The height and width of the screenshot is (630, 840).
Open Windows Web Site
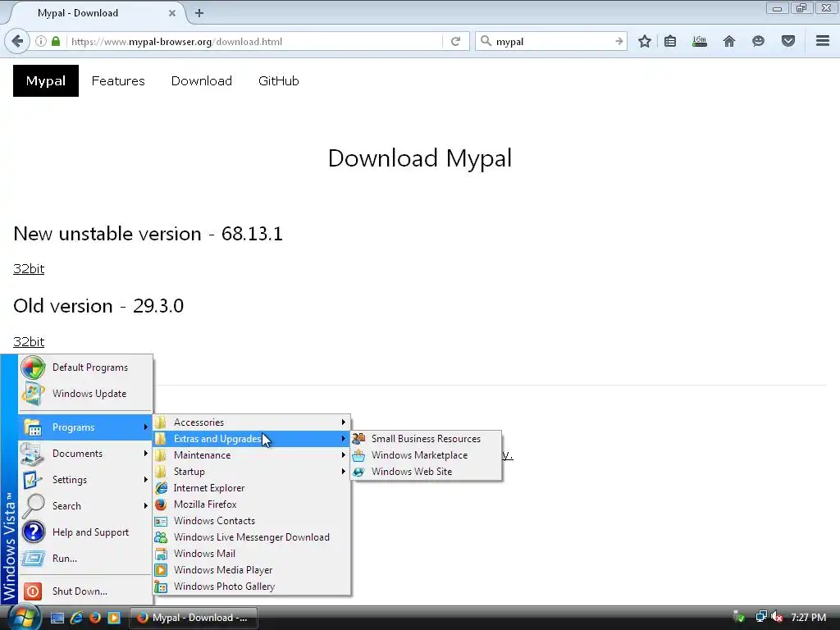(x=427, y=472)
